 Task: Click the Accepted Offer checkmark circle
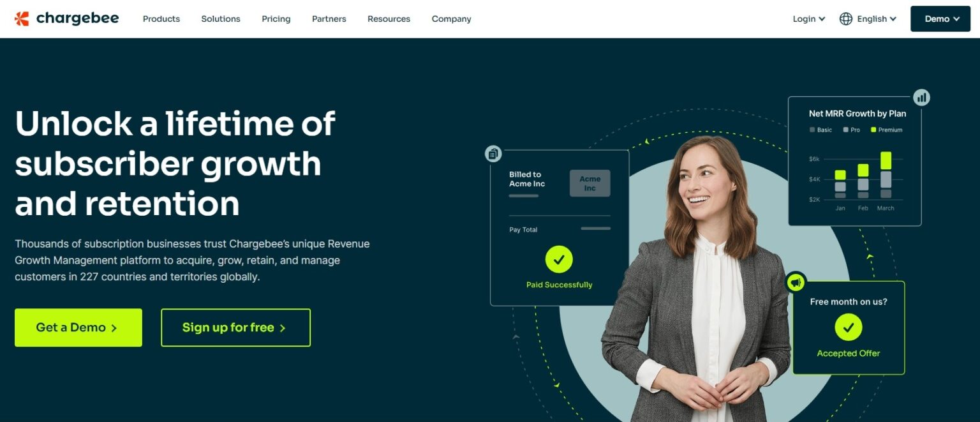tap(849, 327)
